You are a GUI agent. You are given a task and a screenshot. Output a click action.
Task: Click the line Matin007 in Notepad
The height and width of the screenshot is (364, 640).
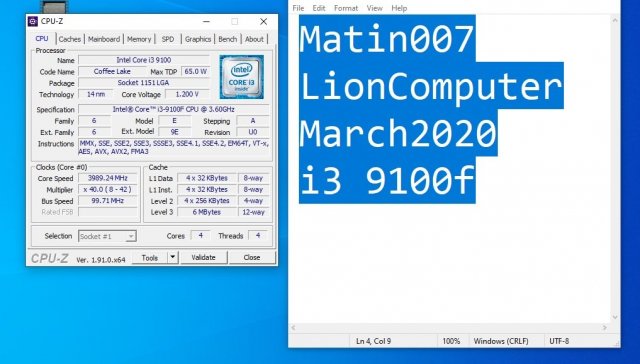(x=387, y=39)
